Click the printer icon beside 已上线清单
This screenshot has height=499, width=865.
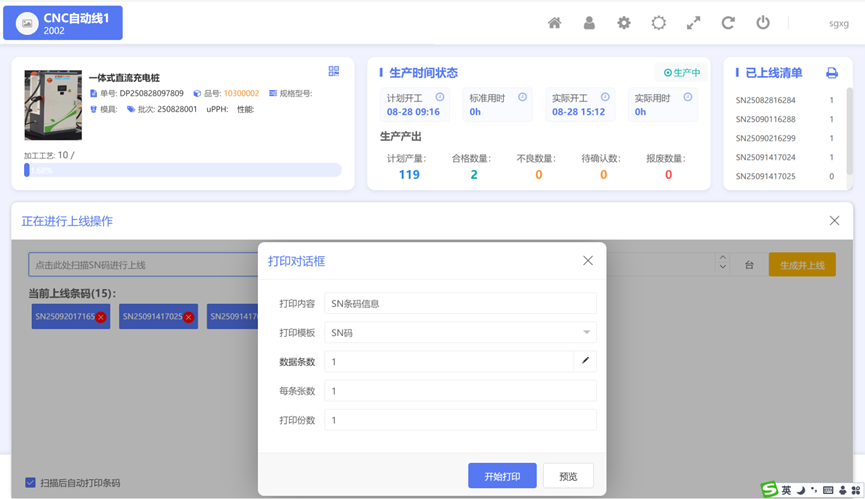pos(831,73)
